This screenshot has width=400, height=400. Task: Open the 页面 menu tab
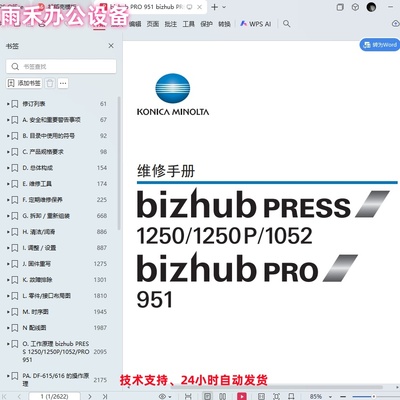point(153,24)
